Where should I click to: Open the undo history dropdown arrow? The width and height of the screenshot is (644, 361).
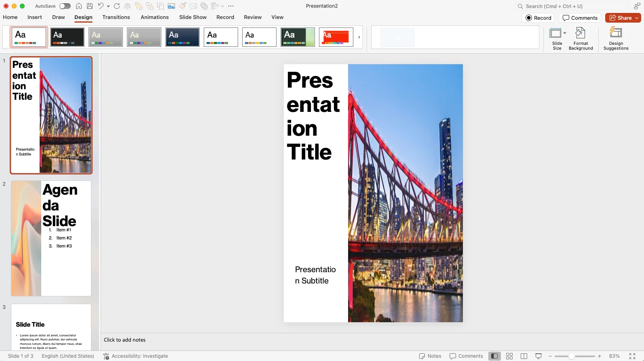click(108, 6)
